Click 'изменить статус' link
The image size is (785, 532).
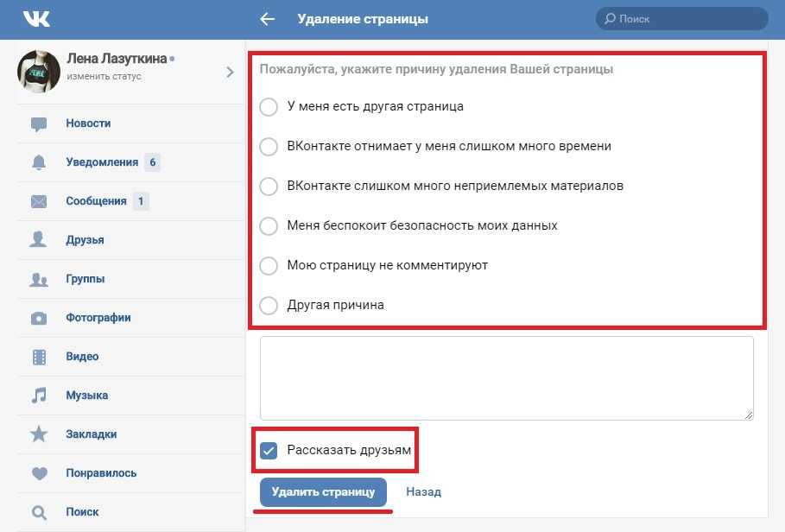click(x=104, y=77)
